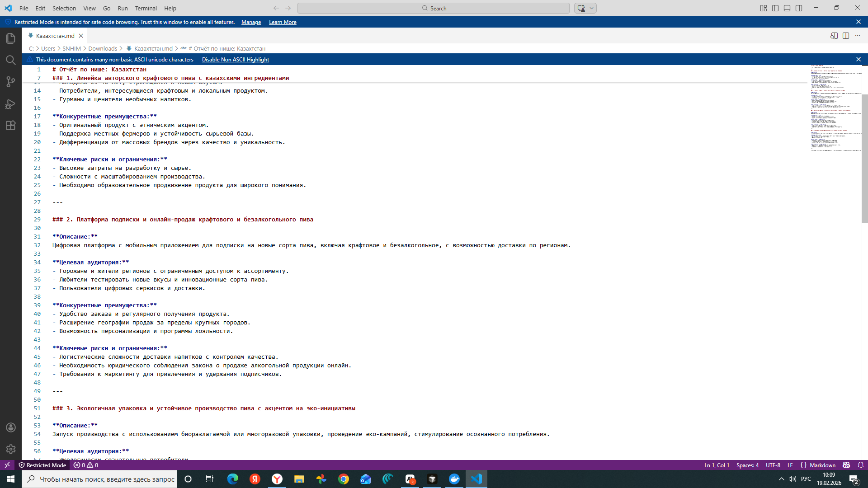
Task: Open the Search view in the activity bar
Action: point(10,60)
